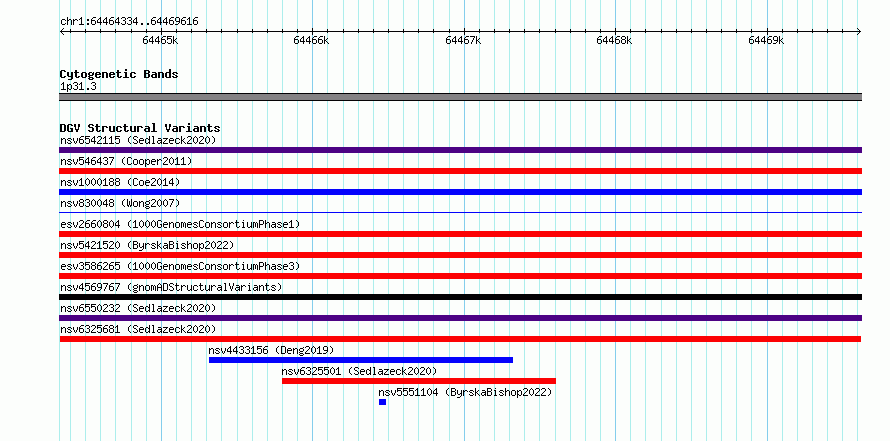Image resolution: width=890 pixels, height=441 pixels.
Task: Click the nsv4433156 (Deng2019) label
Action: pyautogui.click(x=271, y=350)
